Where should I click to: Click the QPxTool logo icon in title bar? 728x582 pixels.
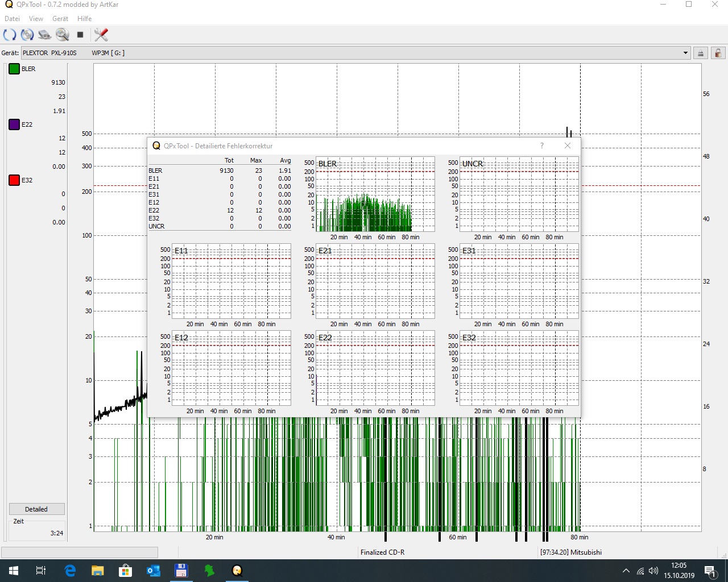[x=9, y=5]
